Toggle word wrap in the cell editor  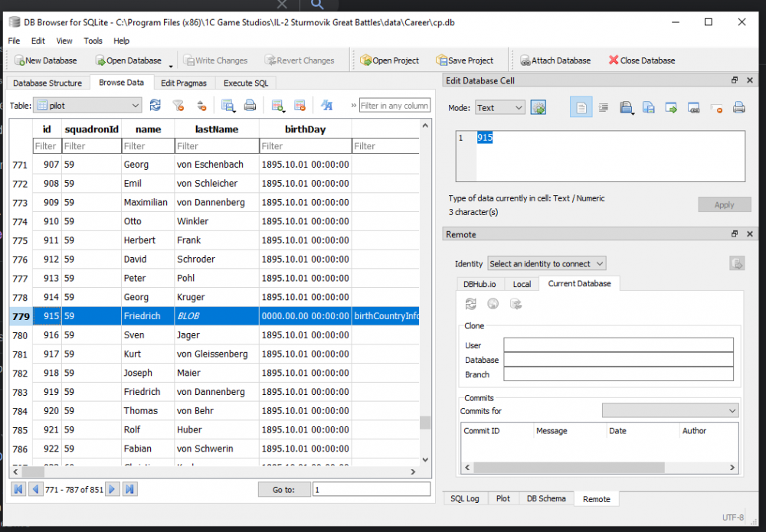602,108
